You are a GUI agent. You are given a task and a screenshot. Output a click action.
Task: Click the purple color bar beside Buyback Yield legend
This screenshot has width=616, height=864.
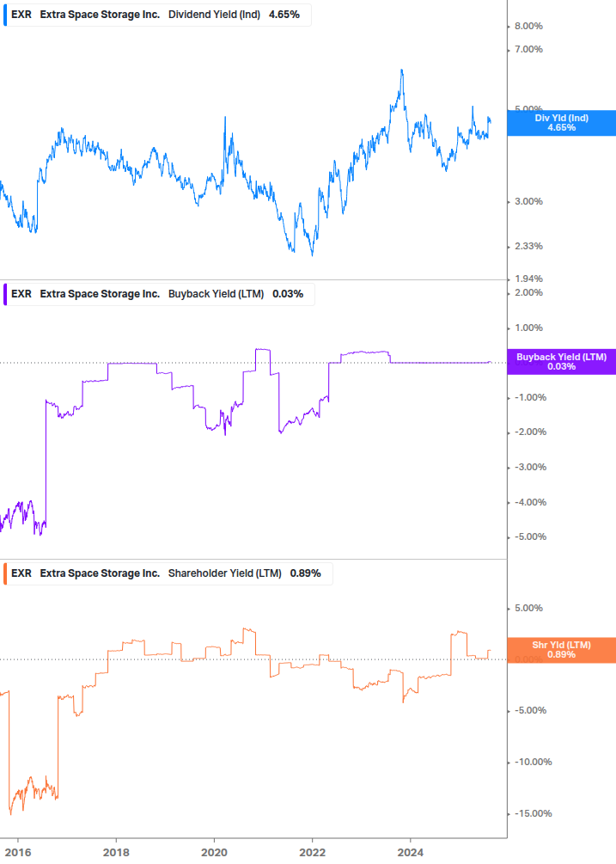[x=5, y=294]
